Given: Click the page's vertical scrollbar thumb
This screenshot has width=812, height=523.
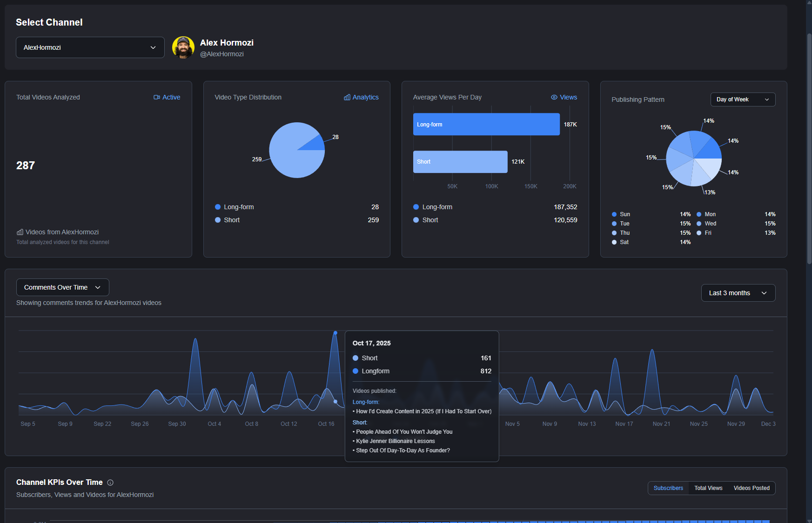Looking at the screenshot, I should coord(809,149).
